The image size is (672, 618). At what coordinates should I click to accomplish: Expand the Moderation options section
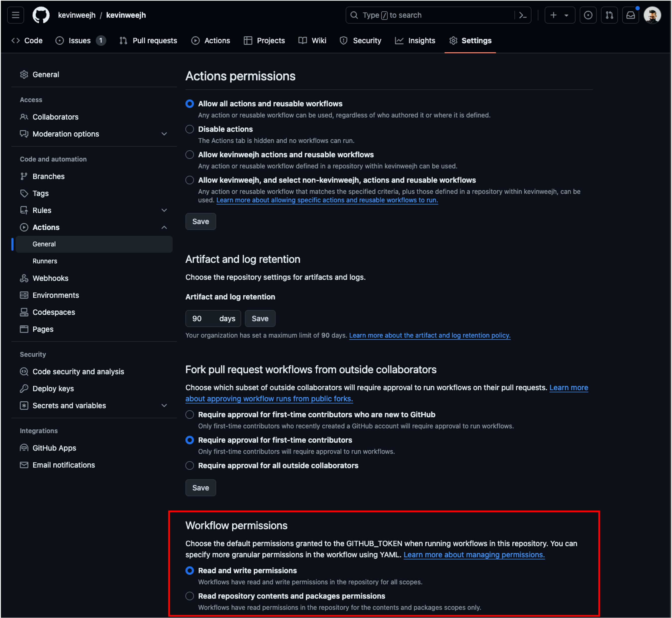pos(164,134)
